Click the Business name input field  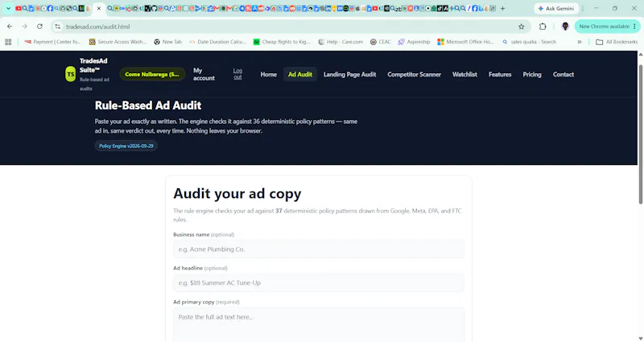[319, 249]
